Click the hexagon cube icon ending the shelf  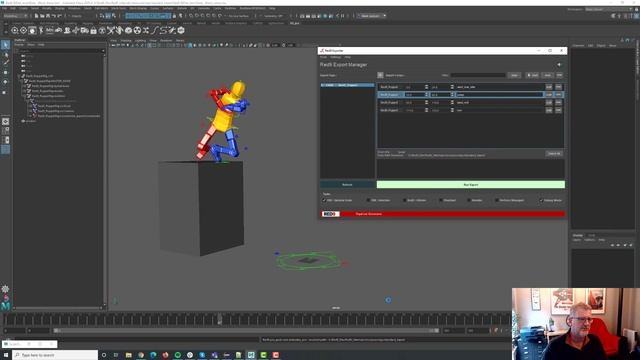point(181,31)
